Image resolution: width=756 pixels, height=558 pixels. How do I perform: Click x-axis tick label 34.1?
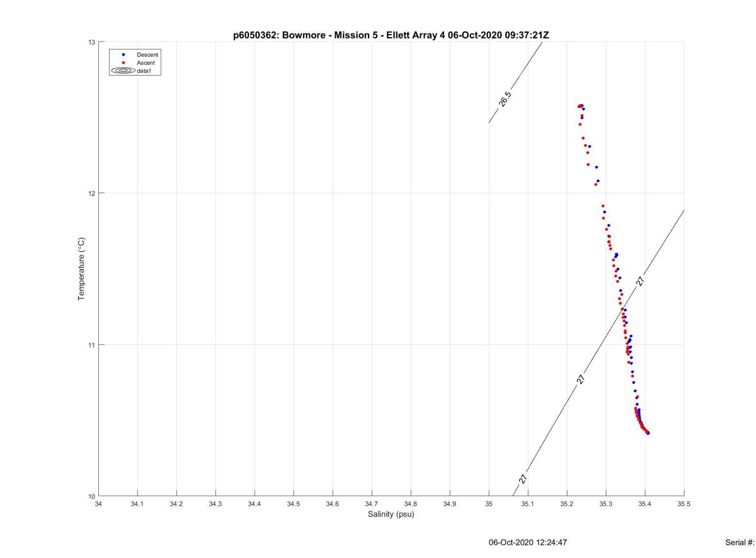click(137, 504)
